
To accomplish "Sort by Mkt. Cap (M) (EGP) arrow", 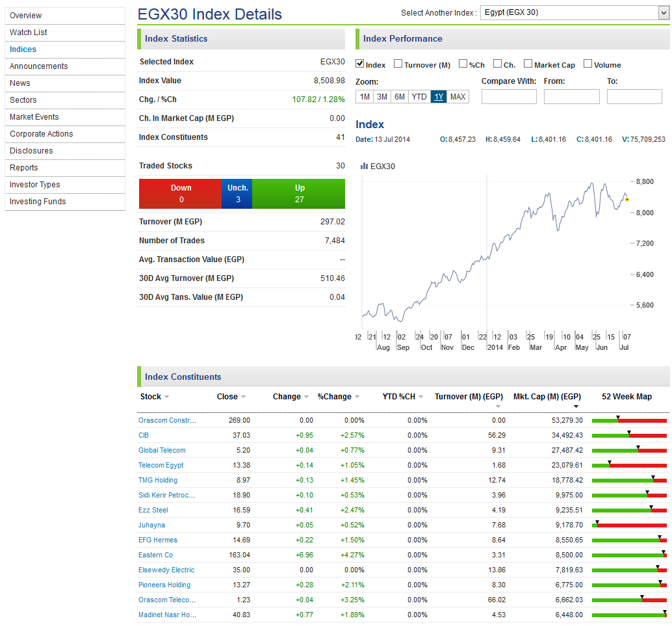I will [576, 406].
